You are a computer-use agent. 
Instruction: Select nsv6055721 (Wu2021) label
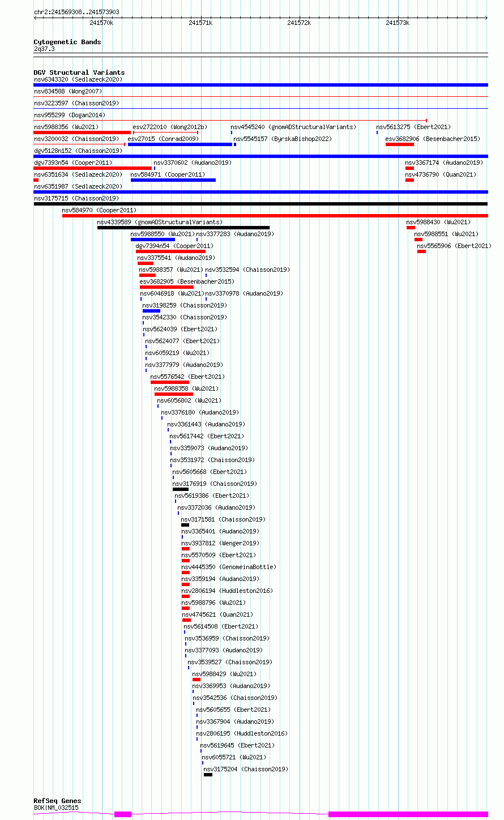click(x=234, y=758)
